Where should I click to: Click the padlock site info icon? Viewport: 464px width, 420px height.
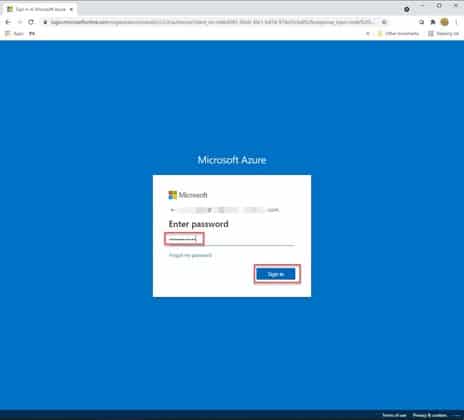pos(45,22)
